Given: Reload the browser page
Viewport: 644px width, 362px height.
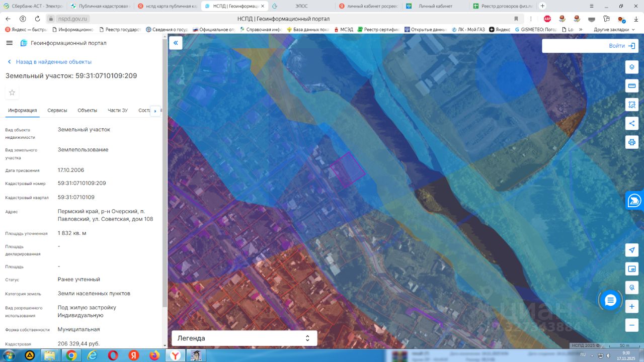Looking at the screenshot, I should 37,19.
